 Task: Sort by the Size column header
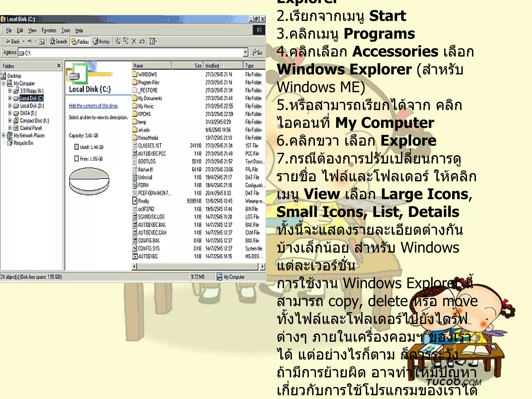point(187,65)
